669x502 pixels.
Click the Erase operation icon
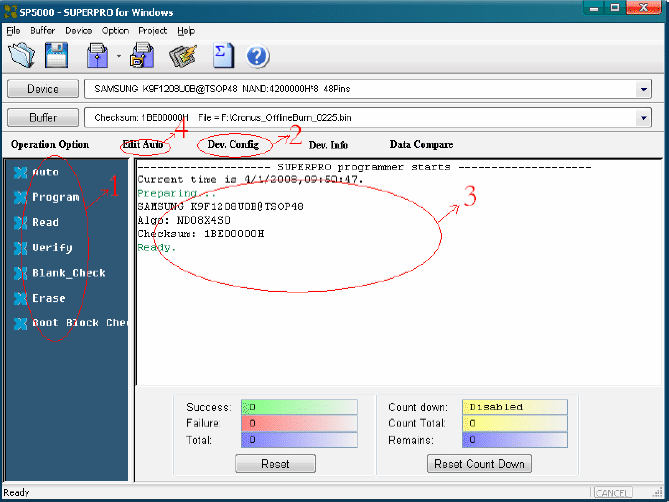(20, 298)
